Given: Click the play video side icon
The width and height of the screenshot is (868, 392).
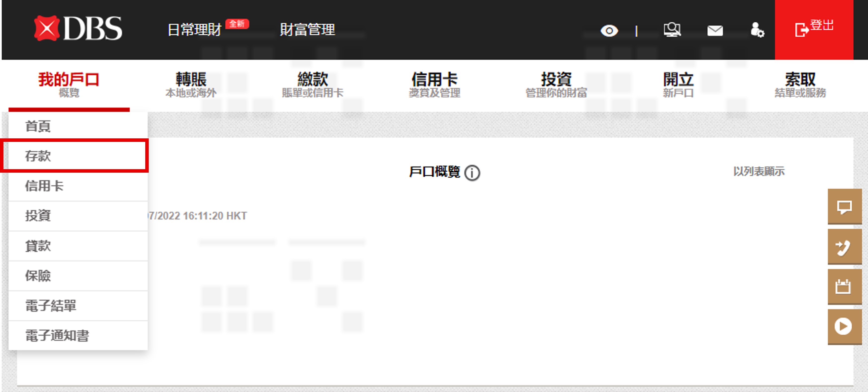Looking at the screenshot, I should [x=844, y=327].
